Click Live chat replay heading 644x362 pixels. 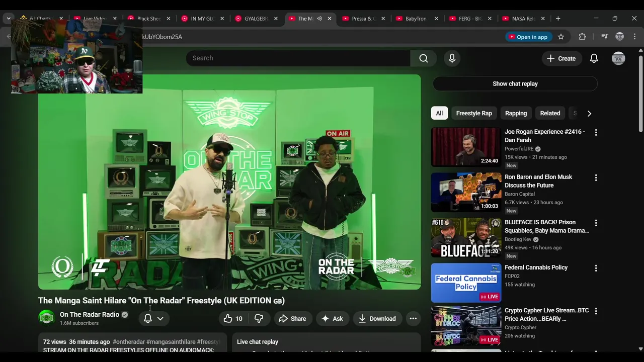tap(258, 342)
